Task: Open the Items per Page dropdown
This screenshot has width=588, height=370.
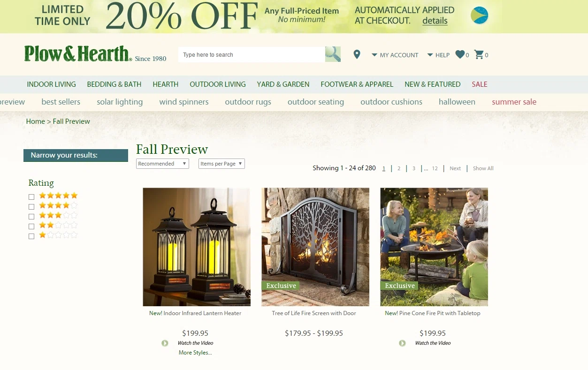Action: pyautogui.click(x=221, y=164)
